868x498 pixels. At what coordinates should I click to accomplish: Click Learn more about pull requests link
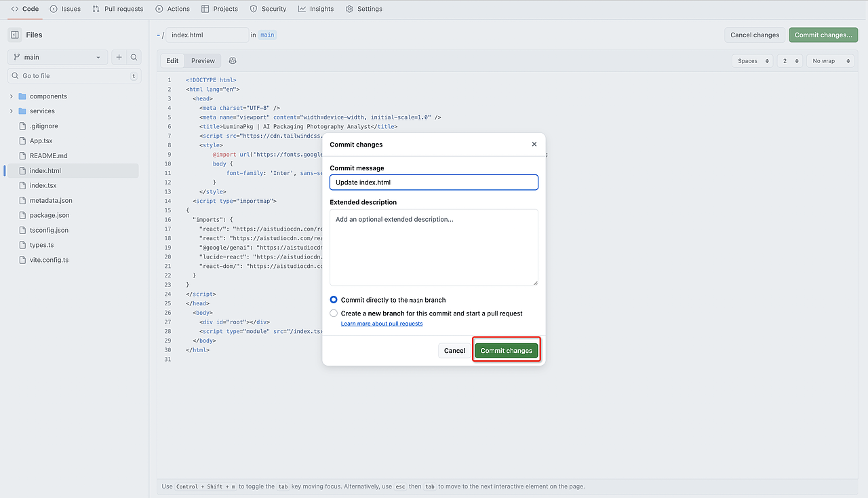(x=381, y=324)
